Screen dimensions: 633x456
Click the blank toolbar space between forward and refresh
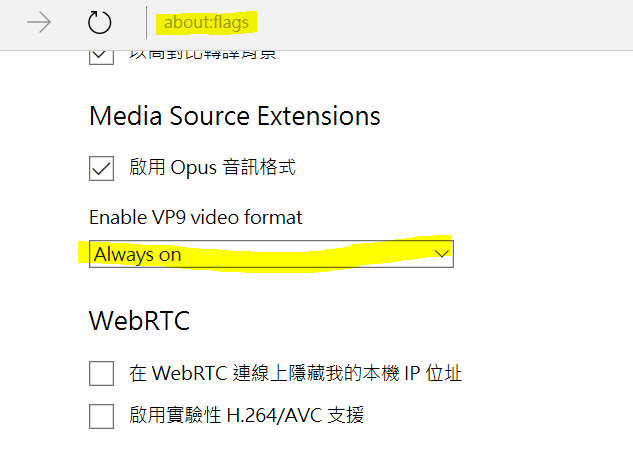pyautogui.click(x=69, y=23)
